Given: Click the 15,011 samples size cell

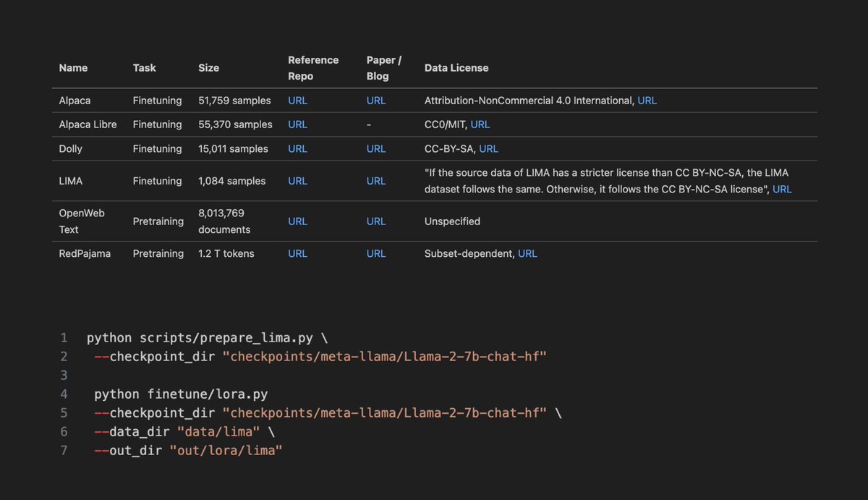Looking at the screenshot, I should [x=233, y=148].
